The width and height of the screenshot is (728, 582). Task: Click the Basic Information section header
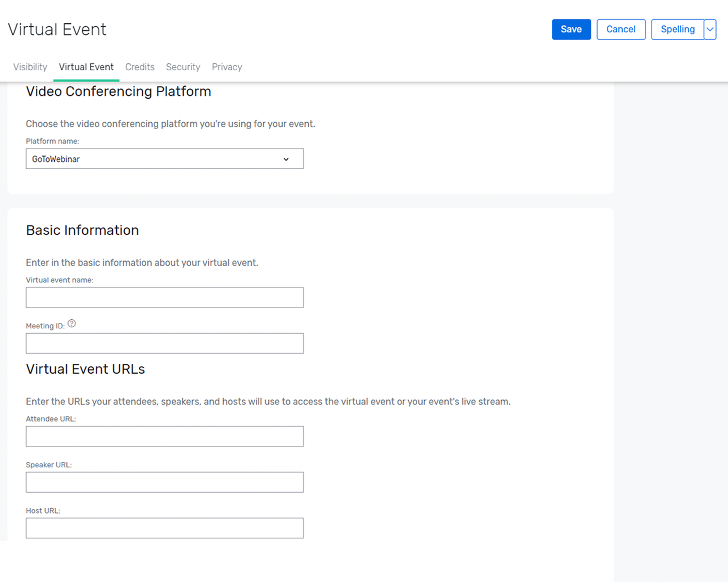[x=82, y=230]
